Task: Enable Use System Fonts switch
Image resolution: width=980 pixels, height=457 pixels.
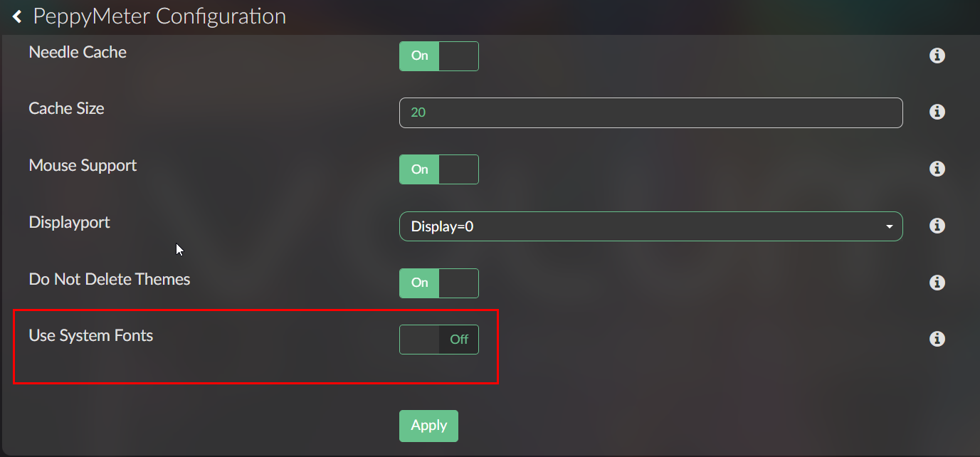Action: [x=438, y=340]
